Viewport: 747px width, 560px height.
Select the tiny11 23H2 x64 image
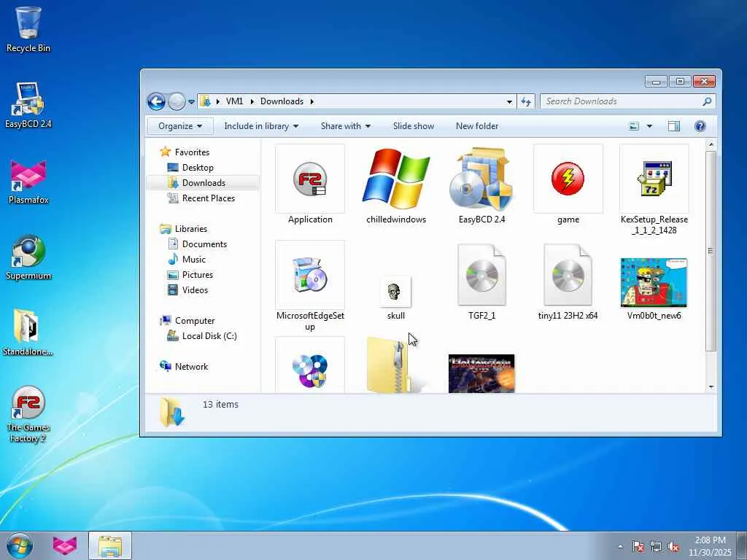568,275
